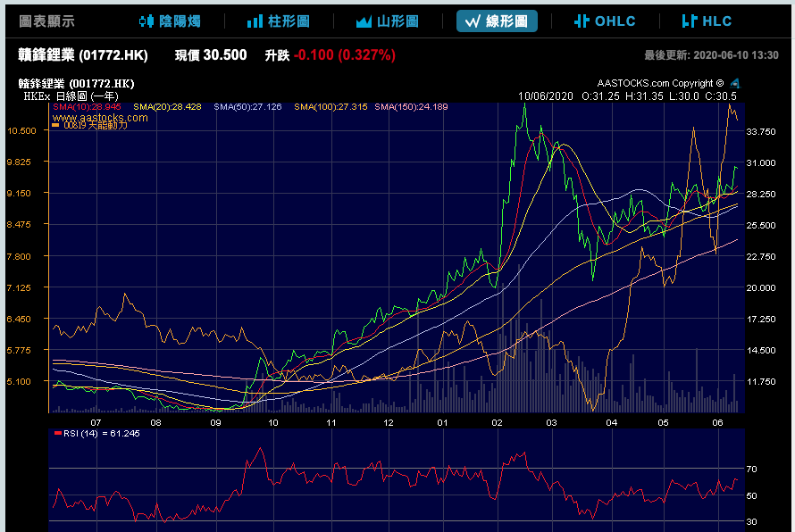
Task: Click the SMA(10):28.945 legend label
Action: [x=87, y=107]
